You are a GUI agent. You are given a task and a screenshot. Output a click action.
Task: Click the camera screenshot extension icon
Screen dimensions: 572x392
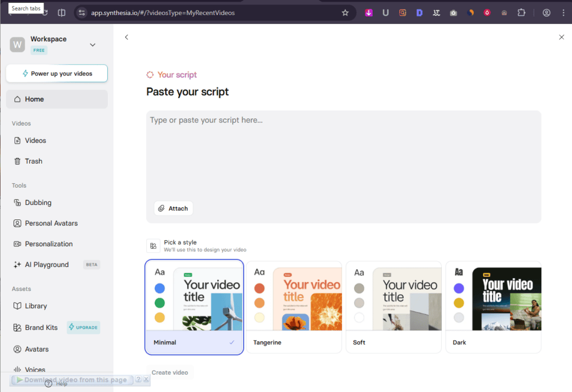point(454,13)
